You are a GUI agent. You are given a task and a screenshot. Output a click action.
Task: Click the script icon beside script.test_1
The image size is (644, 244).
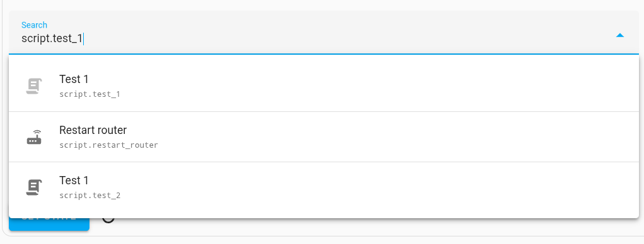tap(34, 86)
